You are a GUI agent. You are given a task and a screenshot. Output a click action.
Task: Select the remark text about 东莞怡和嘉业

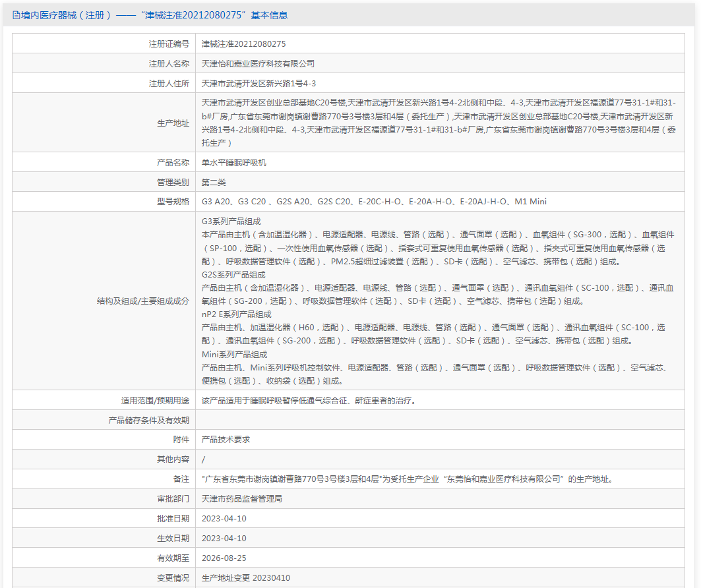(x=409, y=479)
